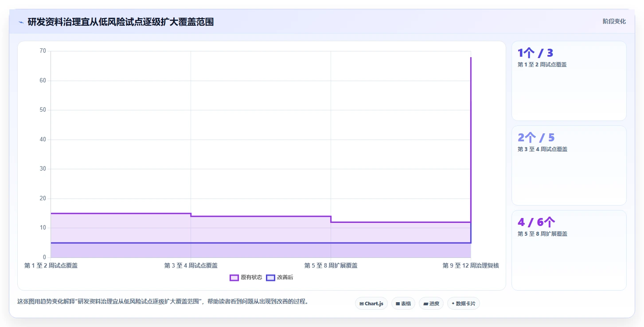644x327 pixels.
Task: Click the y-axis value 10
Action: point(43,228)
